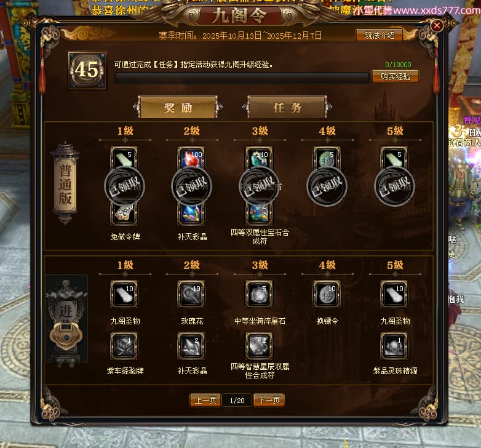
Task: Click the 九阁圣物 icon under advanced level 1
Action: [x=124, y=294]
